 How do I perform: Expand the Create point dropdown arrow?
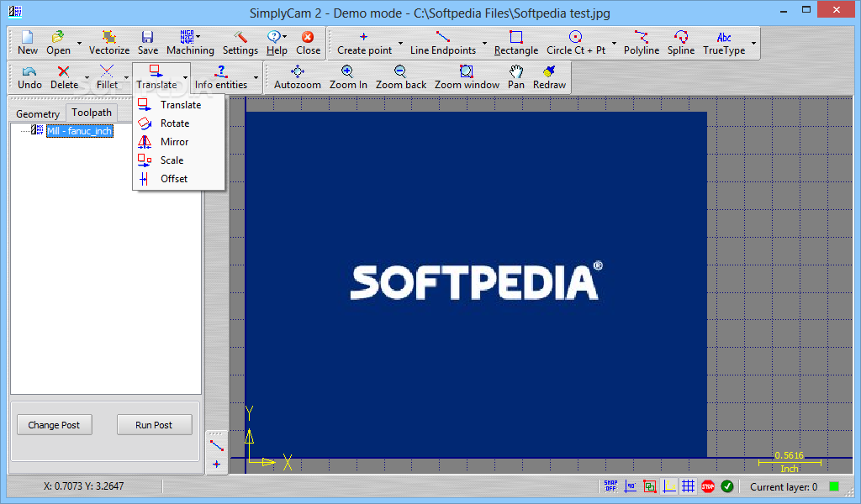pos(400,44)
